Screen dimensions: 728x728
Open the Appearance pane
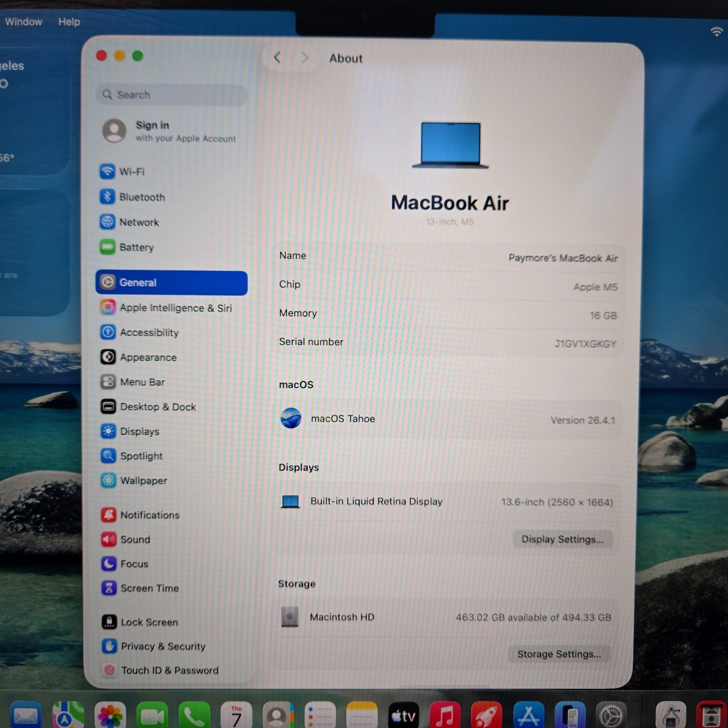[139, 357]
